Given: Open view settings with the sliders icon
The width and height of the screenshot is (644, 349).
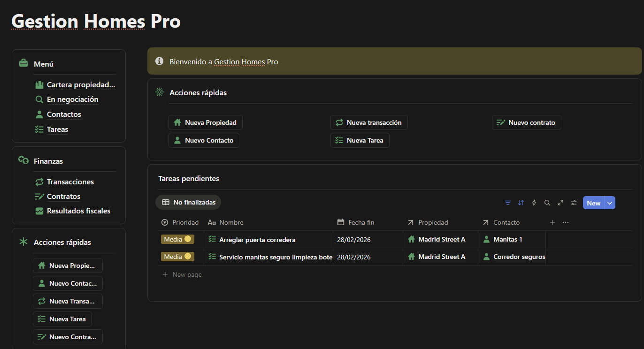Looking at the screenshot, I should coord(573,202).
